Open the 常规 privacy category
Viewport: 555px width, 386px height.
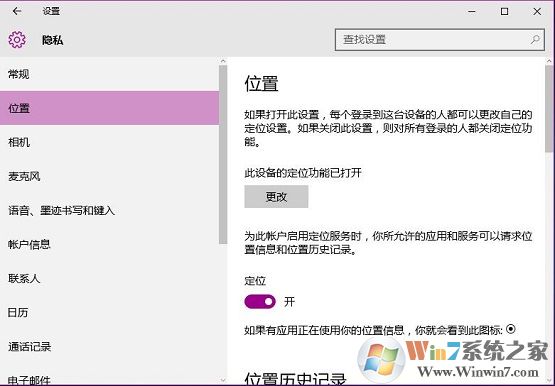109,74
